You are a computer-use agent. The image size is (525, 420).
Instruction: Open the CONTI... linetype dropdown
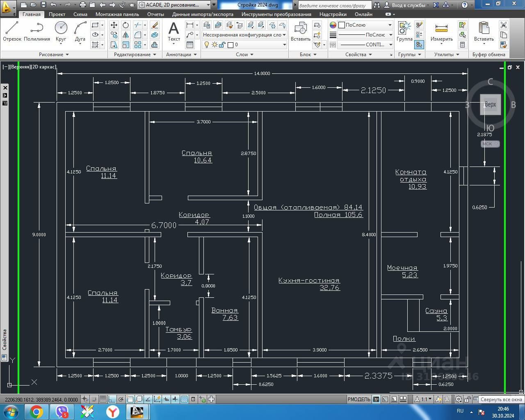(x=365, y=45)
